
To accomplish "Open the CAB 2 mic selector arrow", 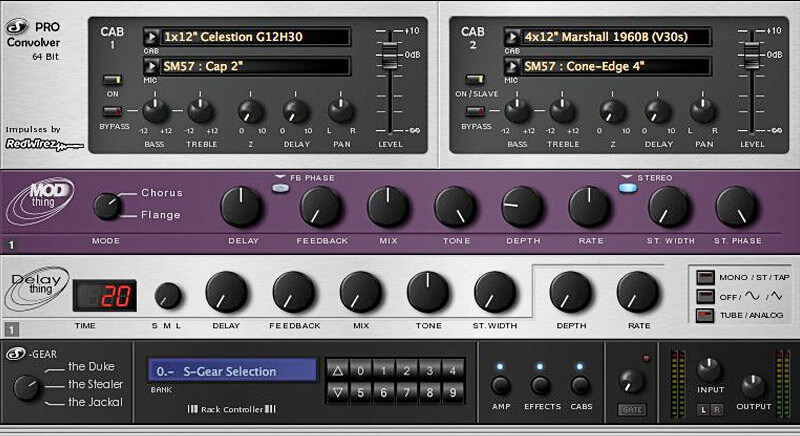I will (x=512, y=66).
